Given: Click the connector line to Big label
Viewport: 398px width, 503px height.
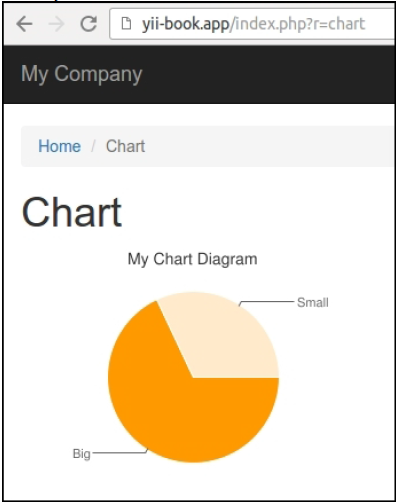Looking at the screenshot, I should click(119, 453).
